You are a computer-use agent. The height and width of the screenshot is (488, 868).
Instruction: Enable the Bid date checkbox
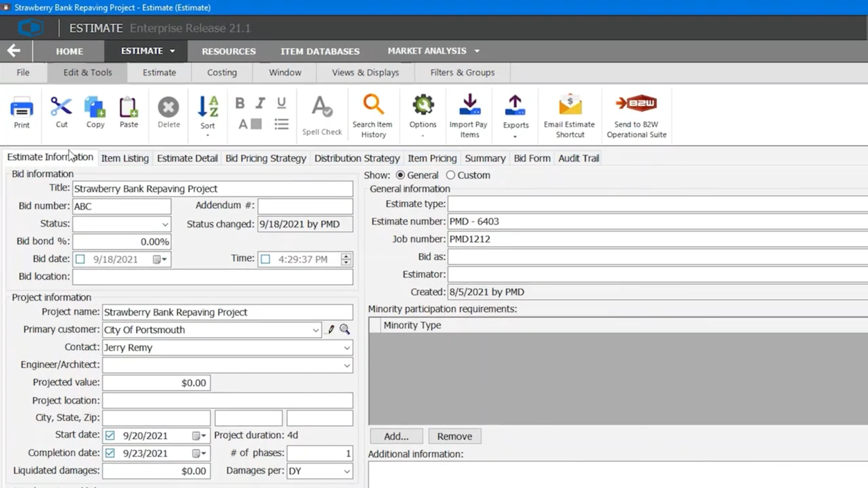tap(80, 259)
